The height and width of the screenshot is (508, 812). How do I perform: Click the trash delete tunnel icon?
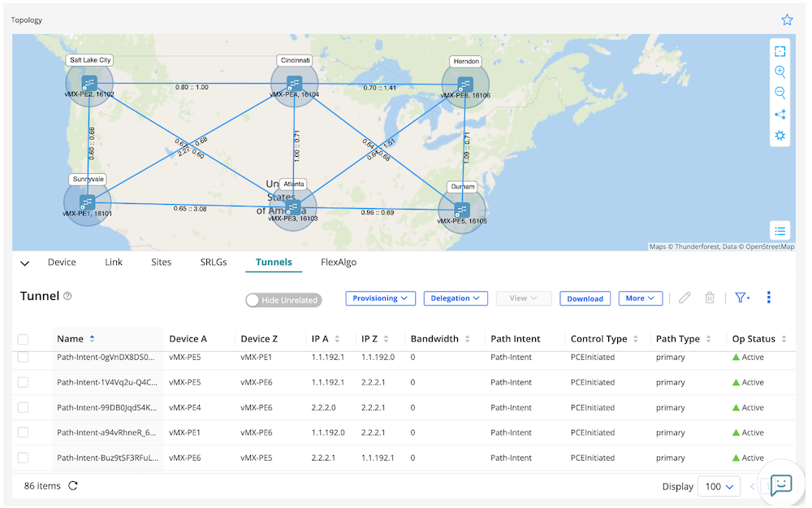click(710, 297)
